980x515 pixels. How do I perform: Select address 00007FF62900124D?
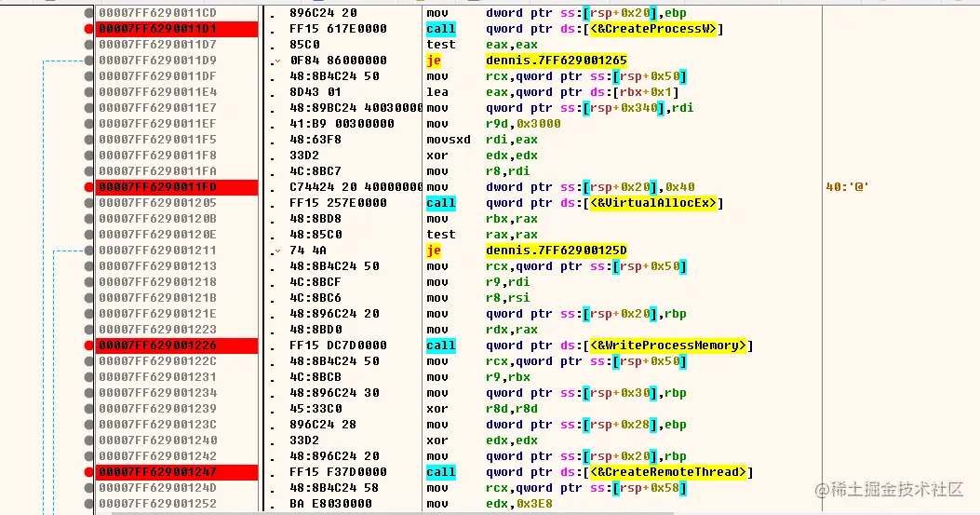pyautogui.click(x=157, y=488)
